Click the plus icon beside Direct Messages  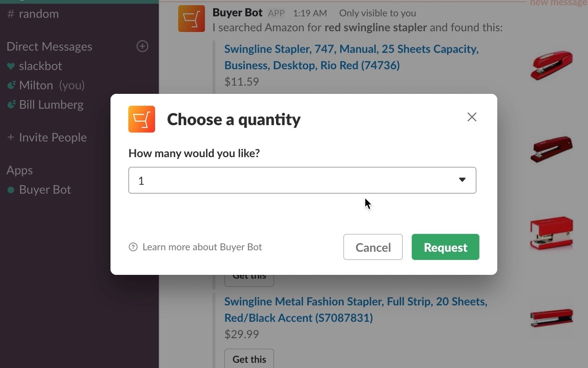coord(142,46)
